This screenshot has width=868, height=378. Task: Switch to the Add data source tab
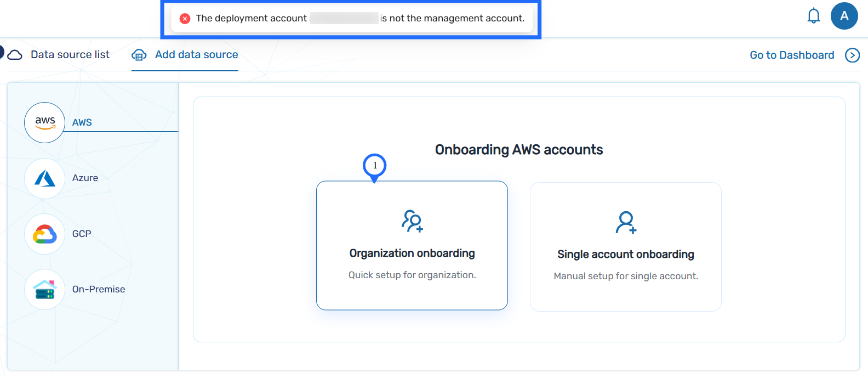click(x=196, y=55)
